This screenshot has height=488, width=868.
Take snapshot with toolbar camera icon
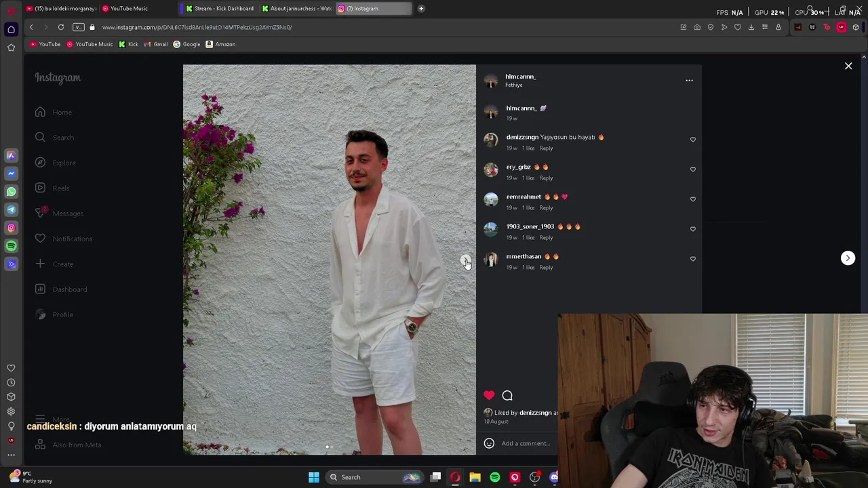[697, 27]
